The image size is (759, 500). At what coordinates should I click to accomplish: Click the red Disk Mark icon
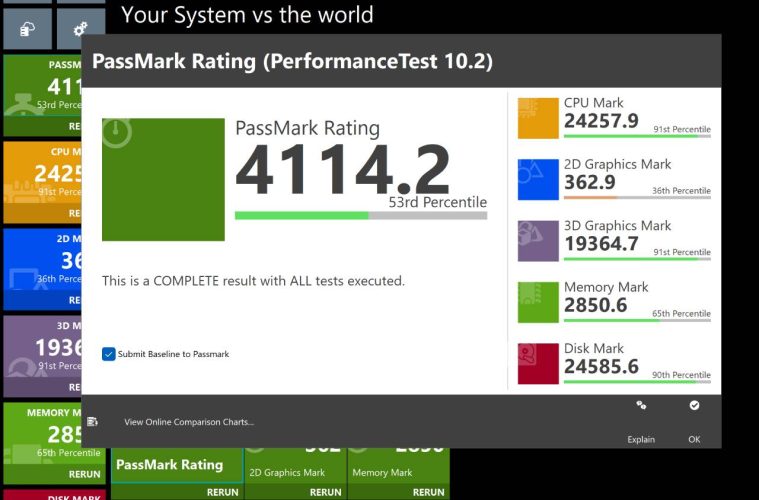point(538,364)
